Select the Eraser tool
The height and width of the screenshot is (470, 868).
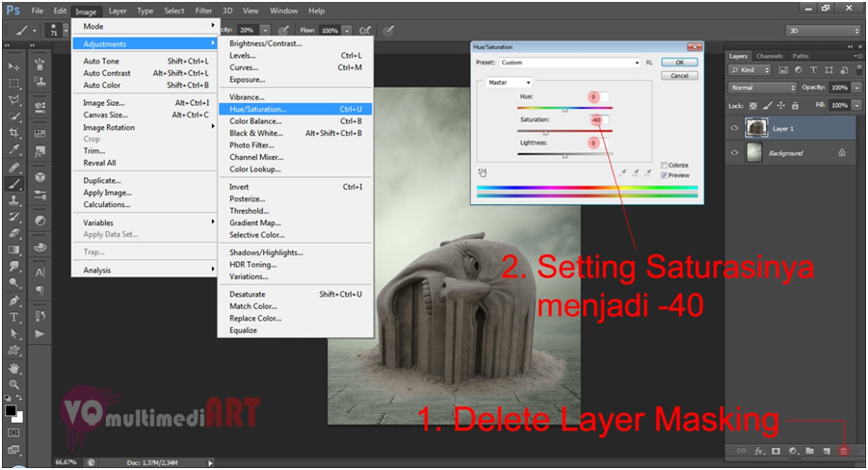tap(13, 233)
